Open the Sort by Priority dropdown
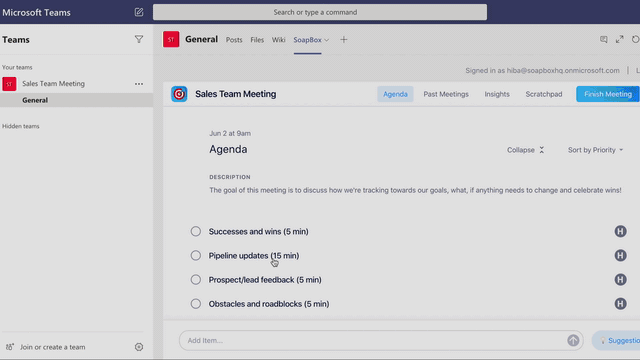This screenshot has width=640, height=360. 596,150
